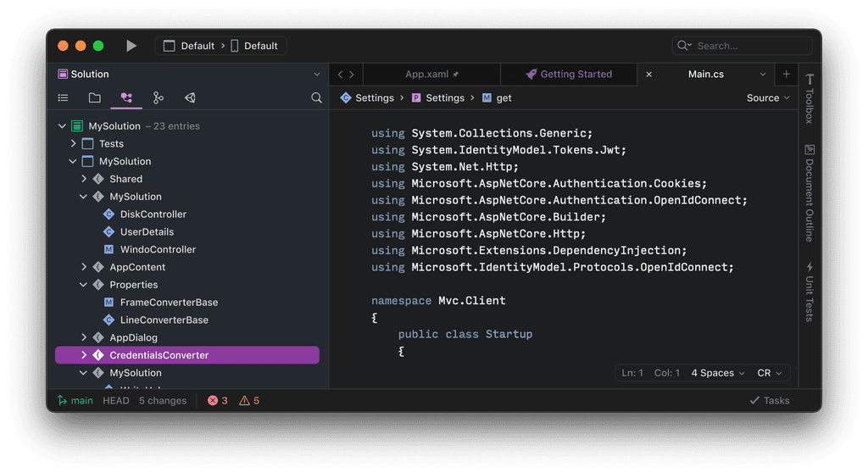Focus the Search field
Viewport: 868px width, 473px height.
[x=743, y=46]
